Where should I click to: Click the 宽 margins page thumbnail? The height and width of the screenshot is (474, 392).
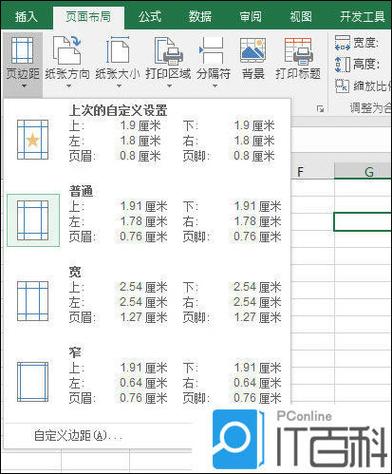[33, 301]
